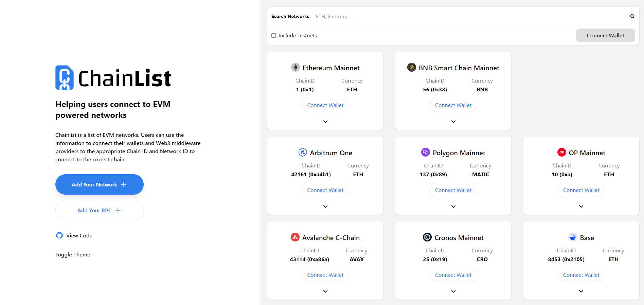Click the Avalanche C-Chain card title

point(331,238)
